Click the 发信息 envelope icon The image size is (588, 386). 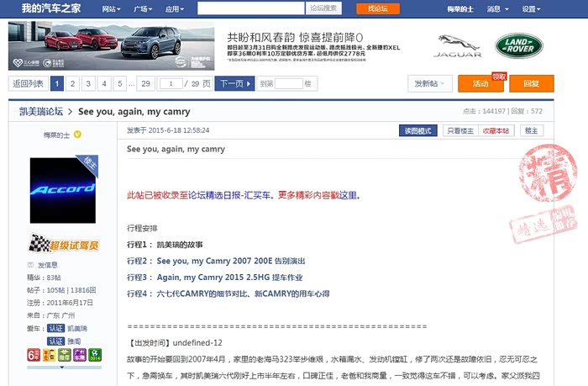click(x=31, y=264)
